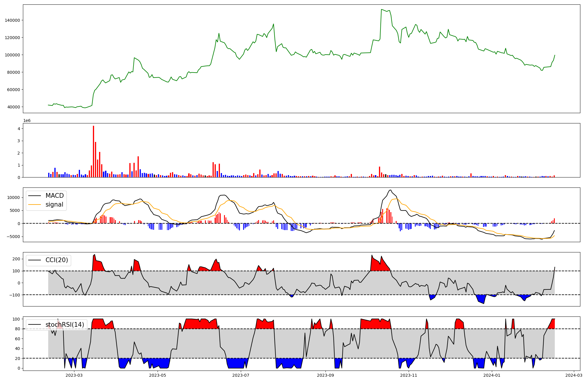The image size is (588, 382).
Task: Click the 1e6 volume scale label
Action: coord(27,121)
